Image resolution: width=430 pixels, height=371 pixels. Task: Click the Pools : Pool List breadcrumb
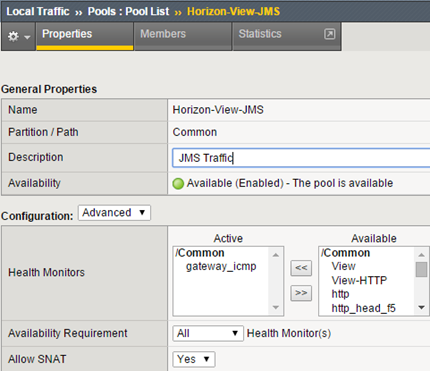pyautogui.click(x=128, y=11)
